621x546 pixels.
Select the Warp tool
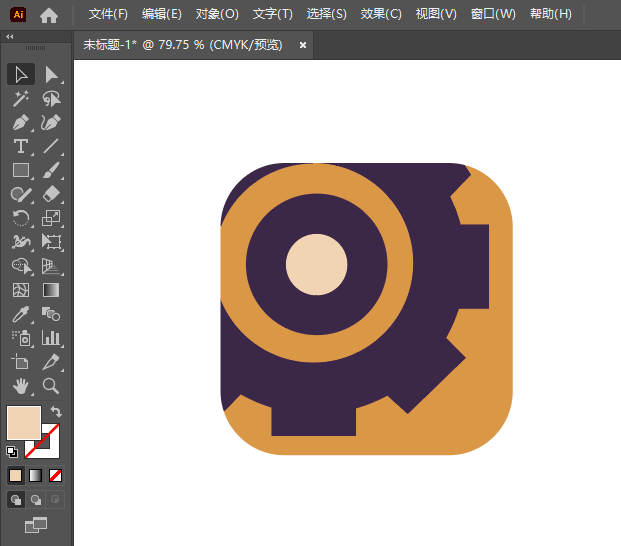21,242
